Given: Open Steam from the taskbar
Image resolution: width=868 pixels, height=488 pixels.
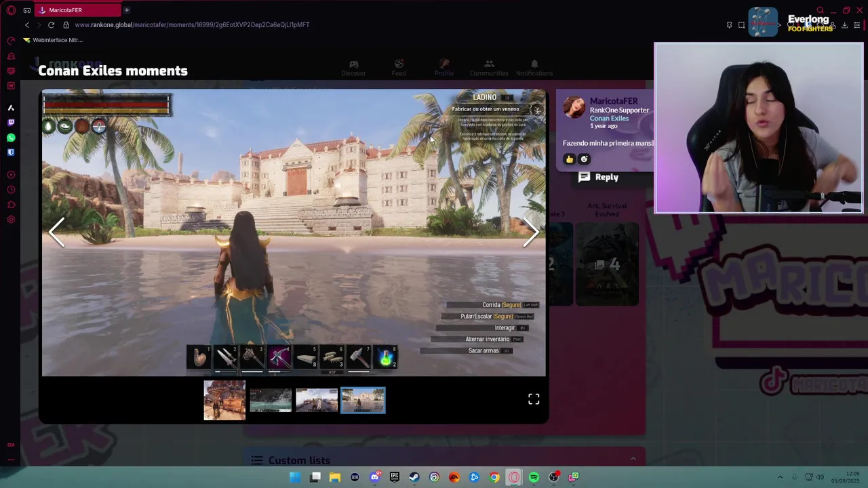Looking at the screenshot, I should coord(414,477).
